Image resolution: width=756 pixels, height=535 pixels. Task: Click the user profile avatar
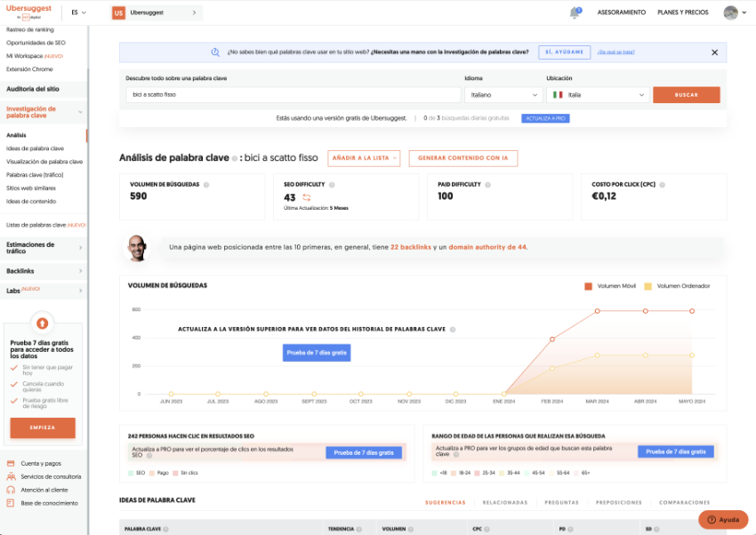(730, 12)
